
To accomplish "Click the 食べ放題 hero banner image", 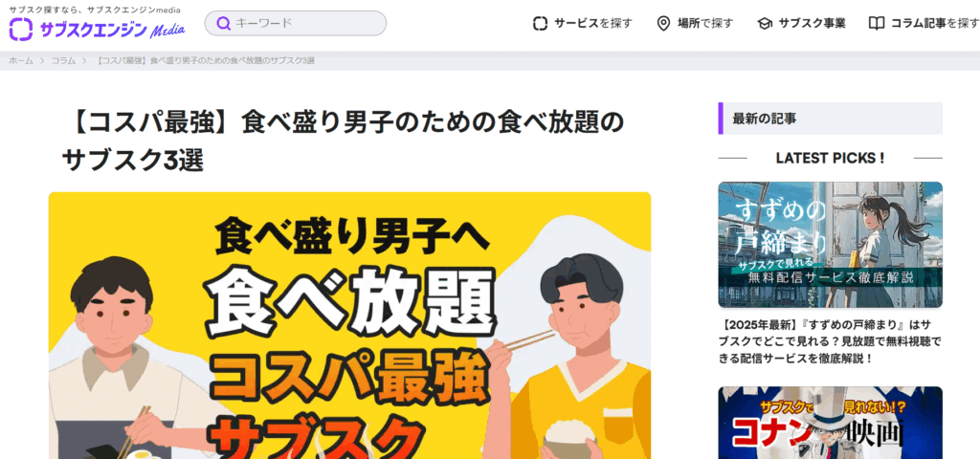I will tap(350, 325).
